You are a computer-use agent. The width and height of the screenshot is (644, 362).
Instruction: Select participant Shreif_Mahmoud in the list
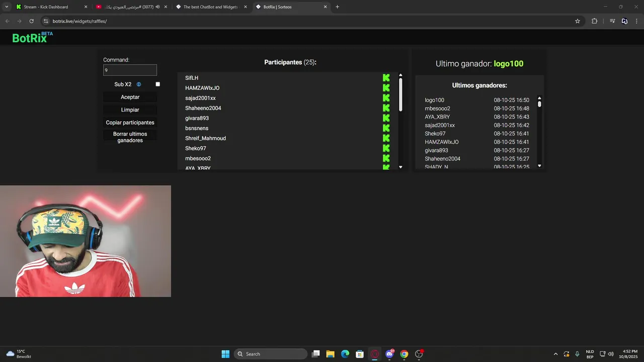(205, 138)
